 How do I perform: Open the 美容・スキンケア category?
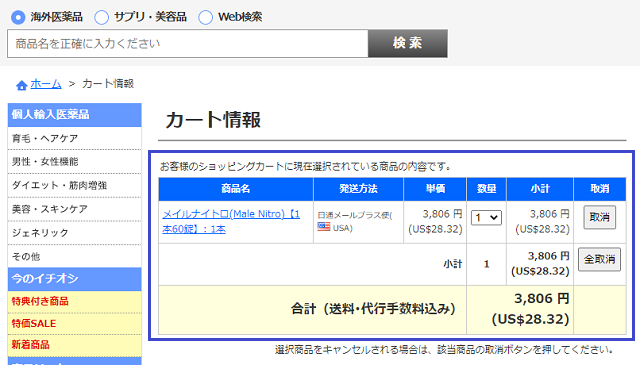point(75,209)
